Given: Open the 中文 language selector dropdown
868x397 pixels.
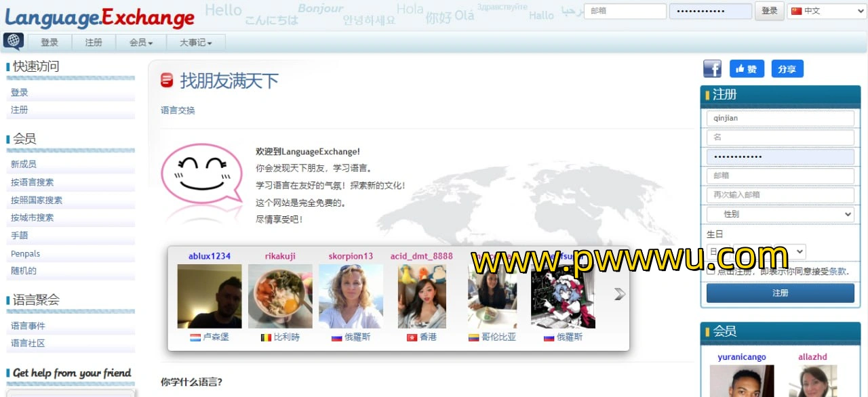Looking at the screenshot, I should [827, 11].
